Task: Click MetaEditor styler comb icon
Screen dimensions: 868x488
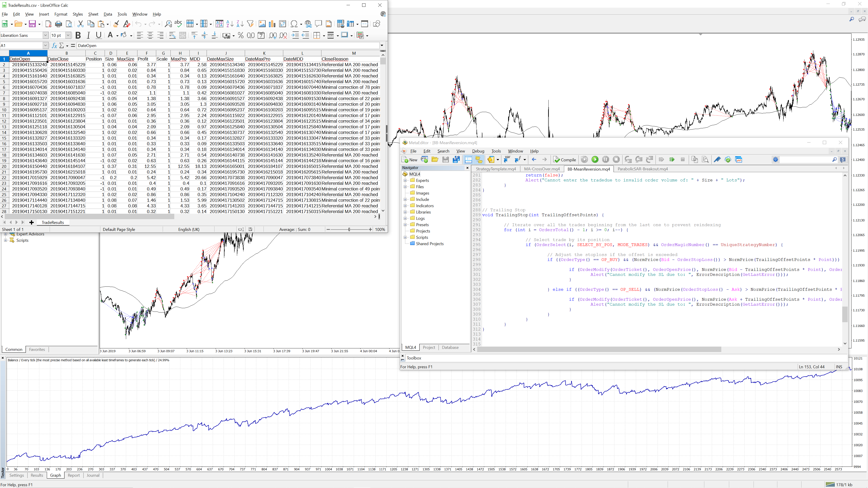Action: (x=717, y=160)
